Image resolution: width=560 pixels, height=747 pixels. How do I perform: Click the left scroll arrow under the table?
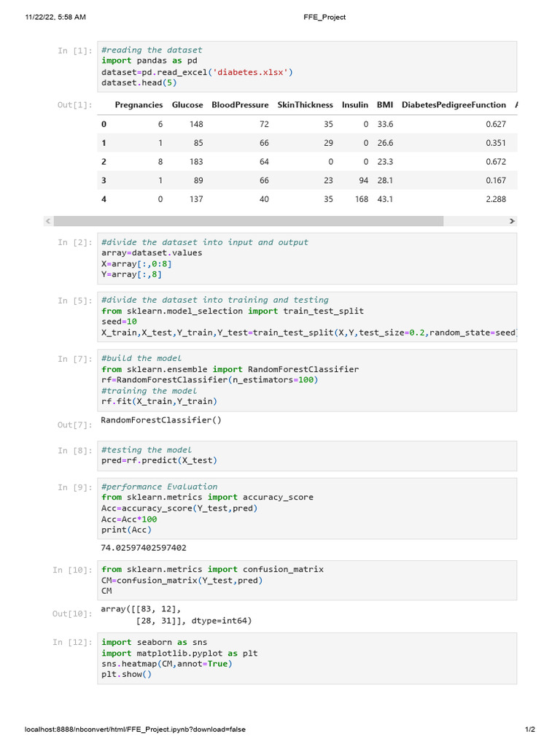tap(48, 220)
